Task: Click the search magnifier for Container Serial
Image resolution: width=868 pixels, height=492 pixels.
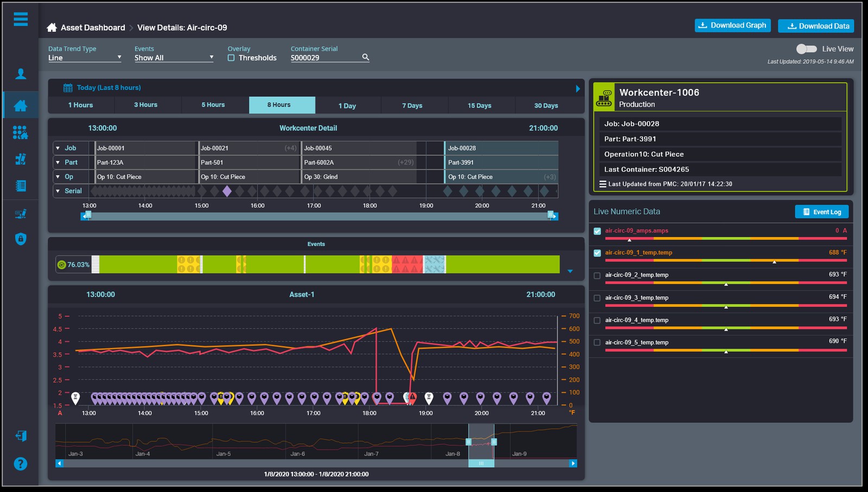Action: [365, 57]
